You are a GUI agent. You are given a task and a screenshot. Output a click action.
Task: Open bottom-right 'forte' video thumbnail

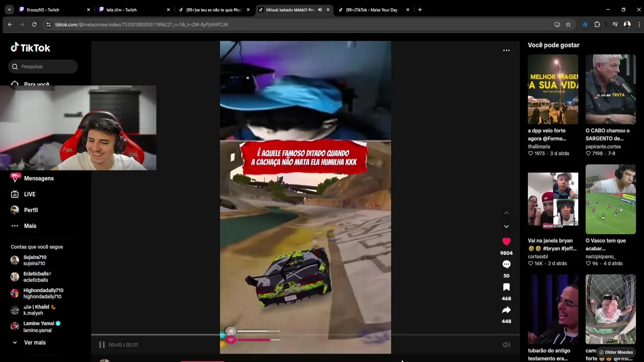(x=610, y=309)
